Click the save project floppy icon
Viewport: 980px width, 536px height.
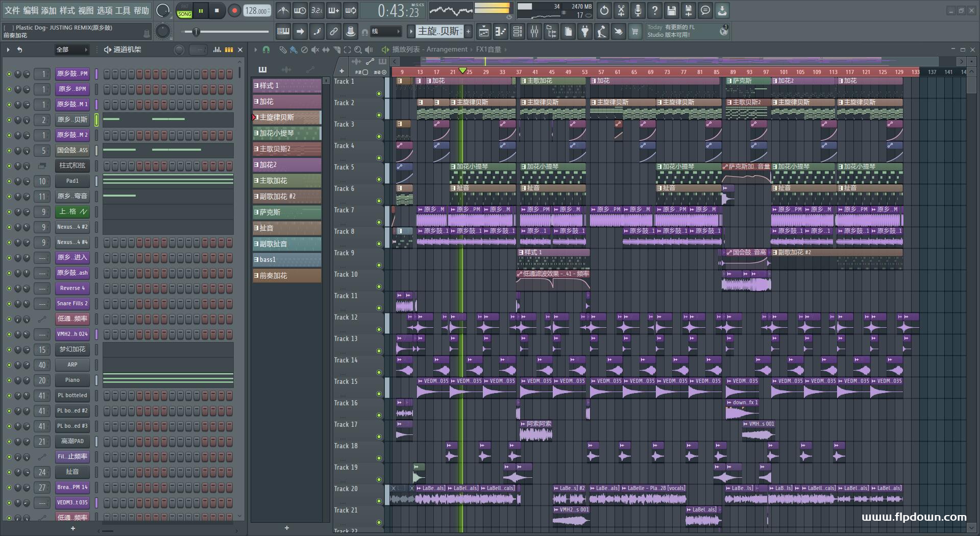[672, 10]
